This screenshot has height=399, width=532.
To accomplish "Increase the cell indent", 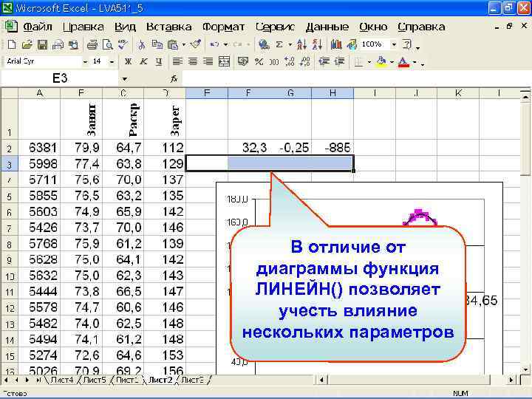I will pyautogui.click(x=339, y=61).
